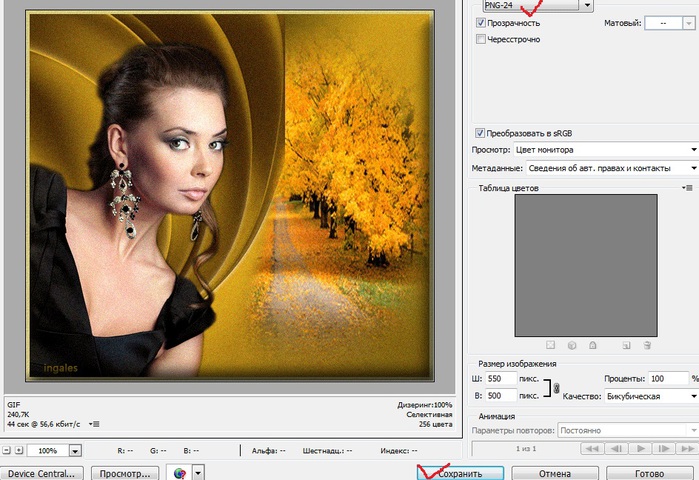Click the trash icon under color table
The height and width of the screenshot is (480, 699).
coord(647,345)
